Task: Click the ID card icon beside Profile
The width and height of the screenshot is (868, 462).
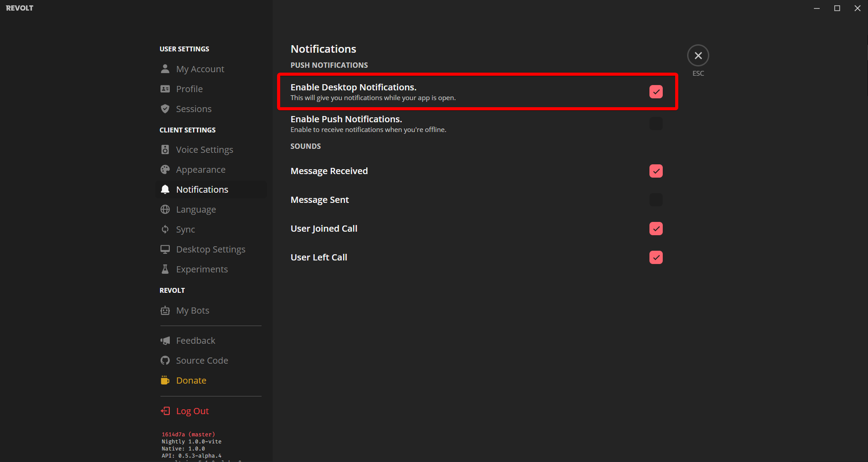Action: 165,89
